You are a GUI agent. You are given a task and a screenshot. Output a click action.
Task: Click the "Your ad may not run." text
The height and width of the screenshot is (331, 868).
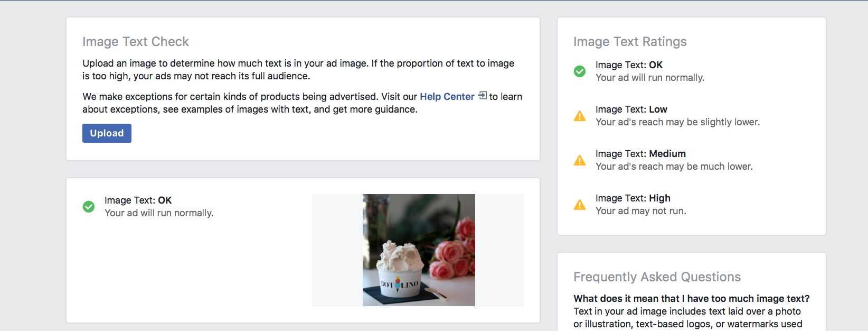pos(641,211)
